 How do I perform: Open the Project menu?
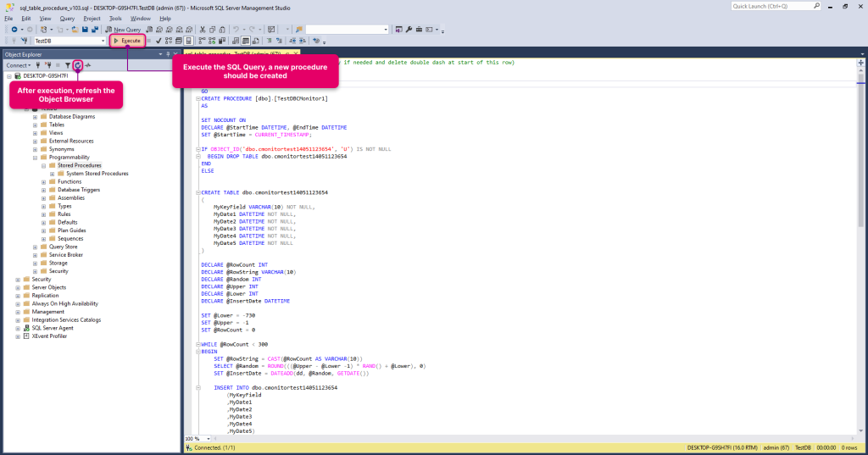[92, 19]
